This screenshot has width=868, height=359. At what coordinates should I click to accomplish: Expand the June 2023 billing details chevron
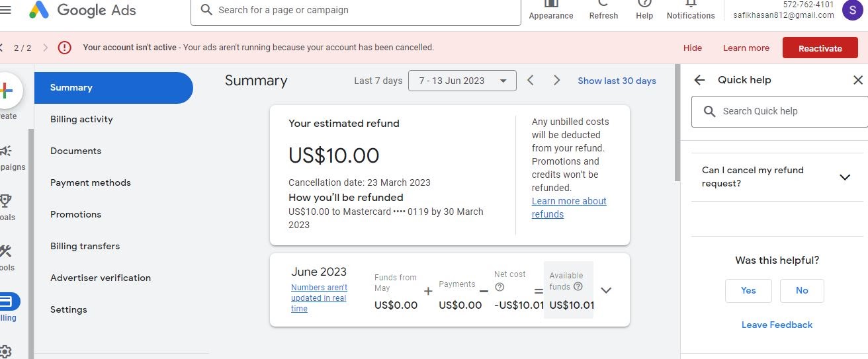[x=605, y=290]
